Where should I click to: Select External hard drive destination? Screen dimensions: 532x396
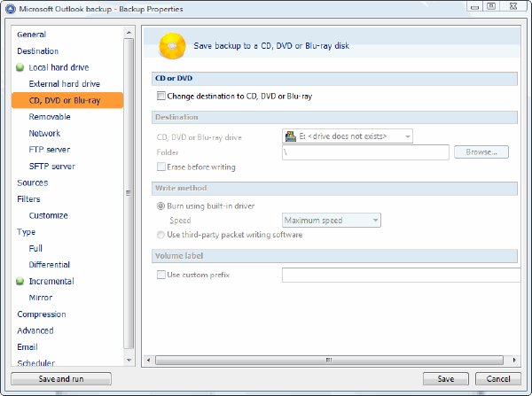[65, 84]
